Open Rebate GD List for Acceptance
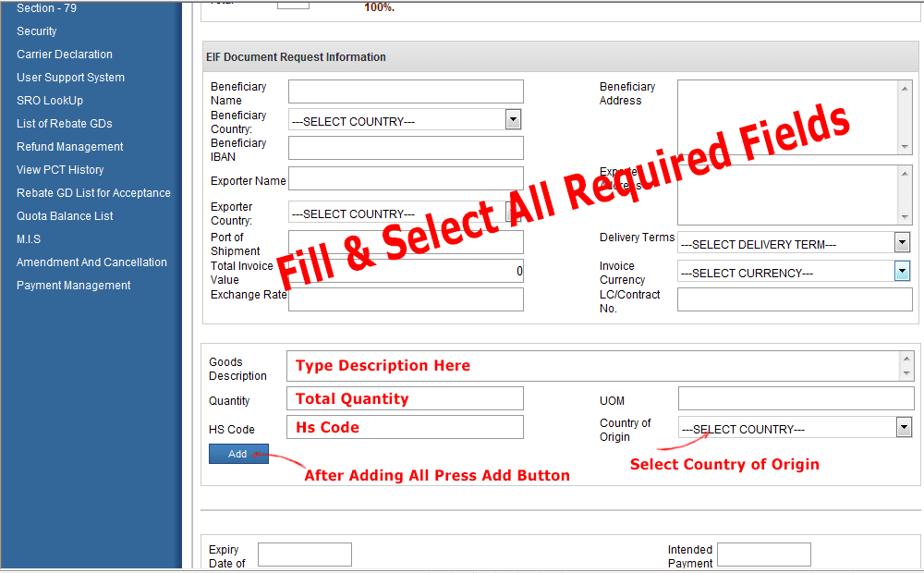Image resolution: width=924 pixels, height=573 pixels. point(93,193)
